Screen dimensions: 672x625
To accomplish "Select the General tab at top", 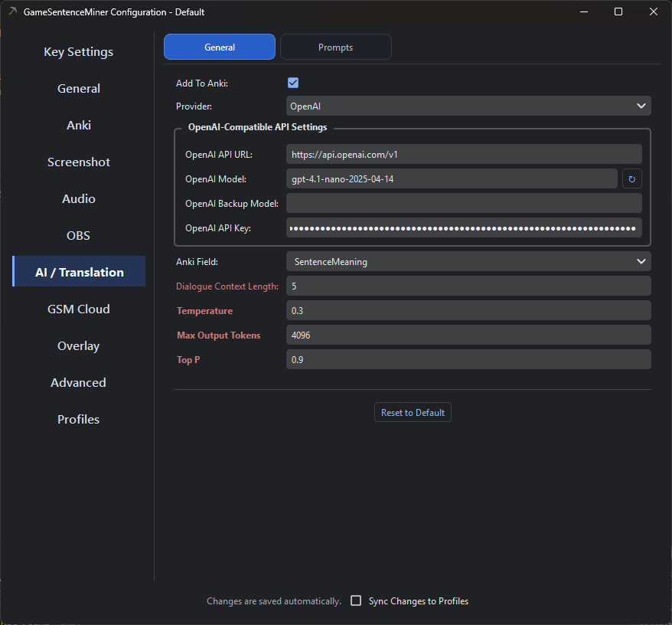I will click(x=220, y=47).
